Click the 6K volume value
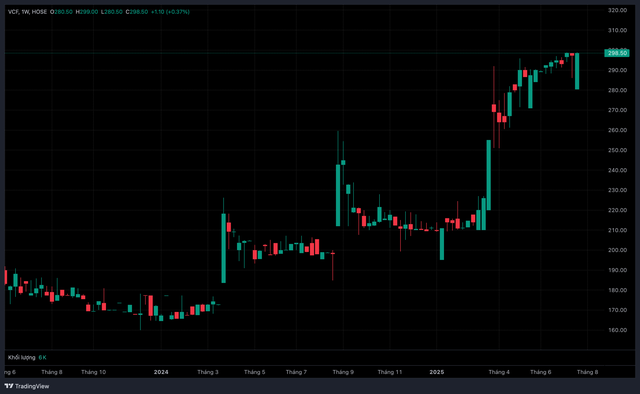This screenshot has height=394, width=640. [42, 357]
